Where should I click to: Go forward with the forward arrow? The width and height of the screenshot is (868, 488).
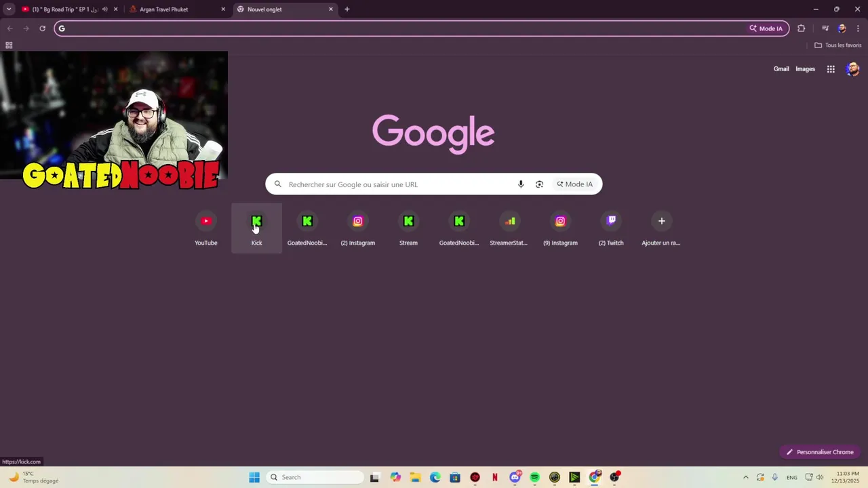pyautogui.click(x=26, y=28)
